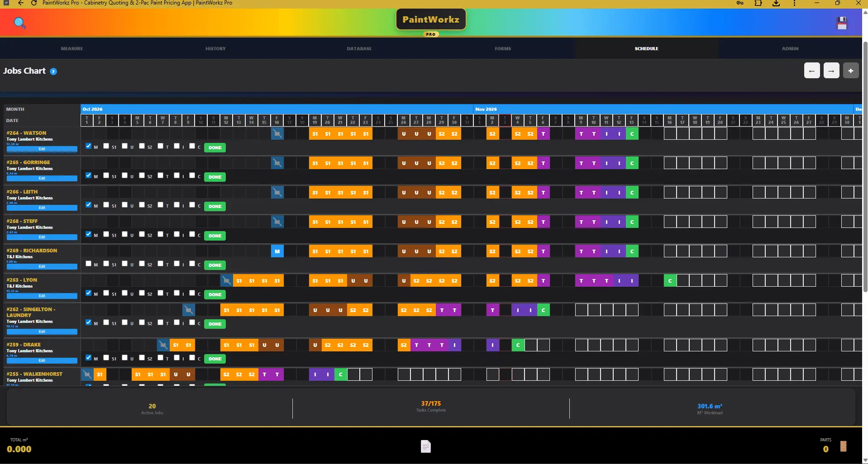Image resolution: width=868 pixels, height=464 pixels.
Task: Check the T checkbox for #263 Lyon
Action: pyautogui.click(x=160, y=293)
